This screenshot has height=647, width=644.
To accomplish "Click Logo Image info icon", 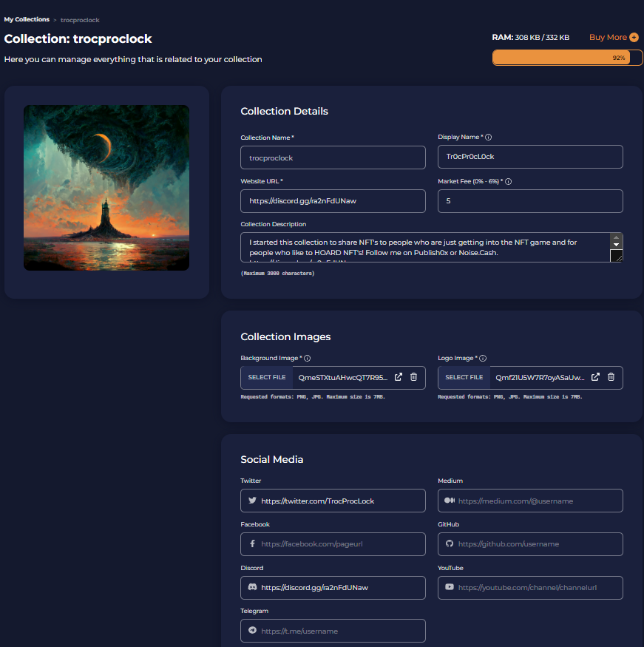I will coord(483,358).
